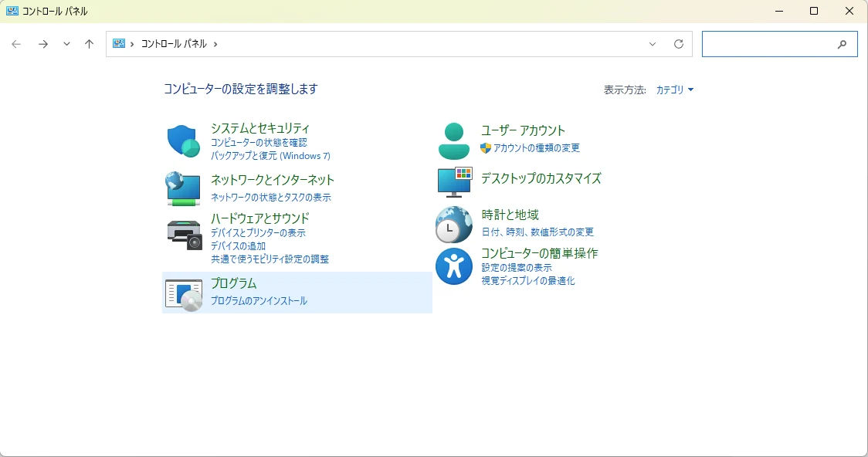Viewport: 868px width, 457px height.
Task: Open recent locations dropdown chevron
Action: [x=66, y=44]
